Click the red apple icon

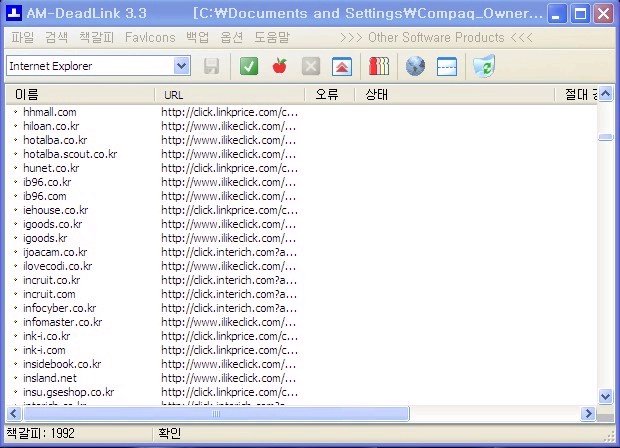point(280,66)
